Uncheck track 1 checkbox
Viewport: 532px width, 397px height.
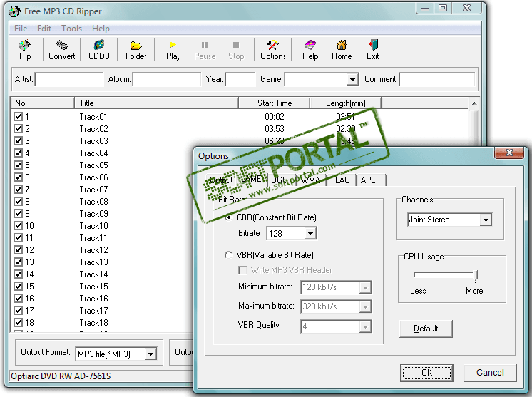coord(18,117)
